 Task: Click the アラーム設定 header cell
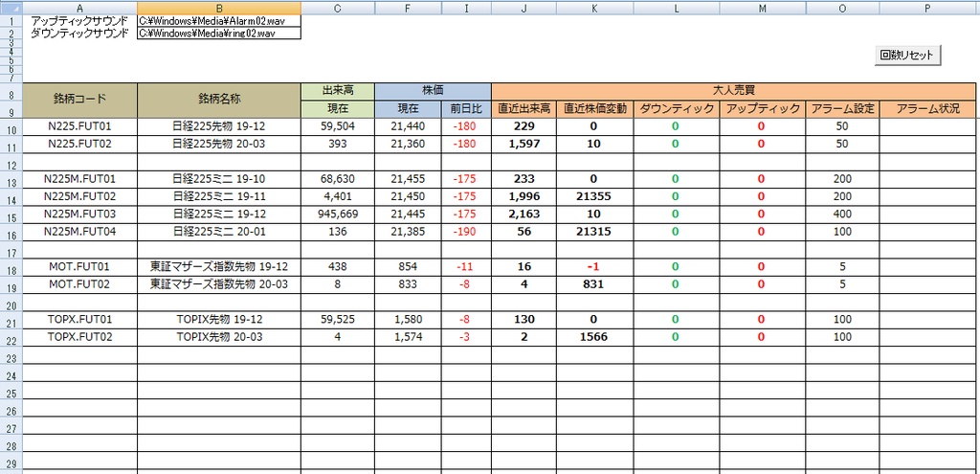click(x=842, y=109)
